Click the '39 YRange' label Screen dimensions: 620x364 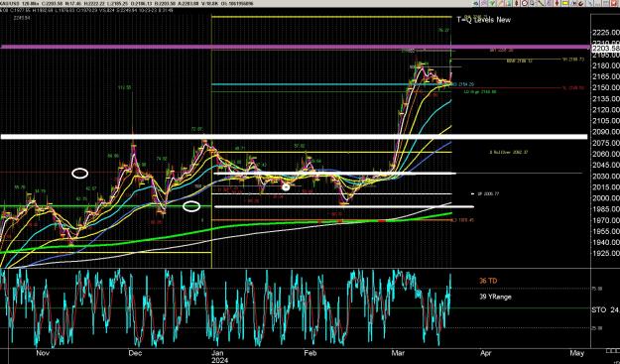(x=495, y=297)
